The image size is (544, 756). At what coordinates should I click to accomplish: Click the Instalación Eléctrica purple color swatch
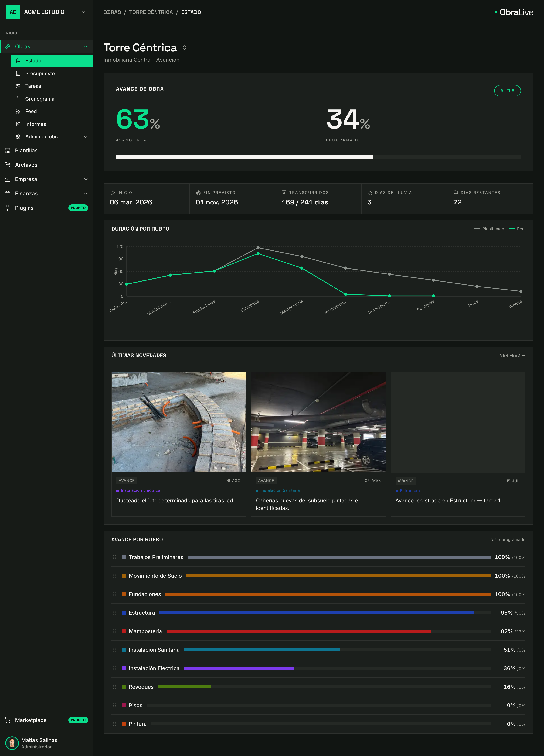(124, 668)
